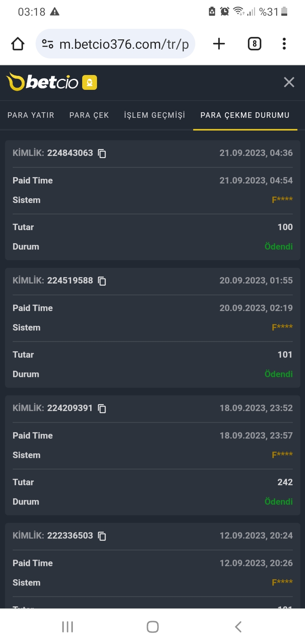
Task: Select the PARA ÇEKME DURUMU tab
Action: pyautogui.click(x=245, y=115)
